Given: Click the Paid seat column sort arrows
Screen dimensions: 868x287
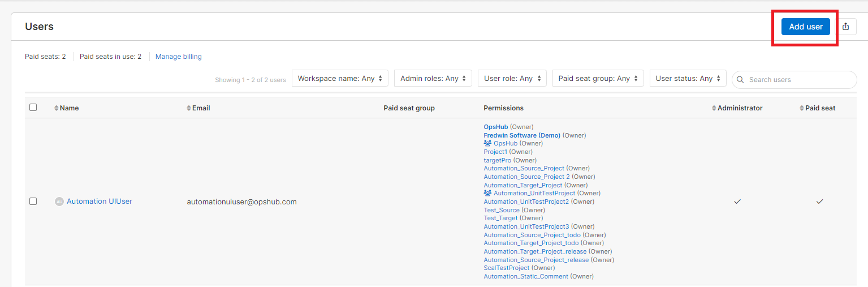Looking at the screenshot, I should click(x=802, y=108).
